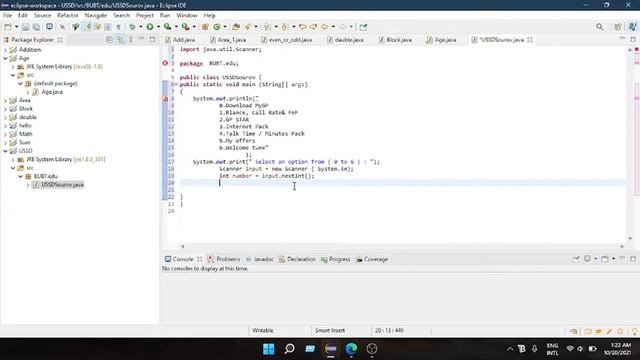
Task: Click the Next Annotation icon
Action: pyautogui.click(x=267, y=27)
